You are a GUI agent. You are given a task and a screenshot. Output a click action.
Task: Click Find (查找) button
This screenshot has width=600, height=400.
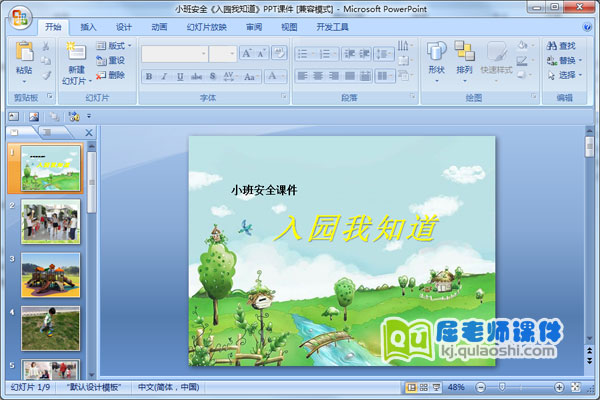tap(561, 46)
